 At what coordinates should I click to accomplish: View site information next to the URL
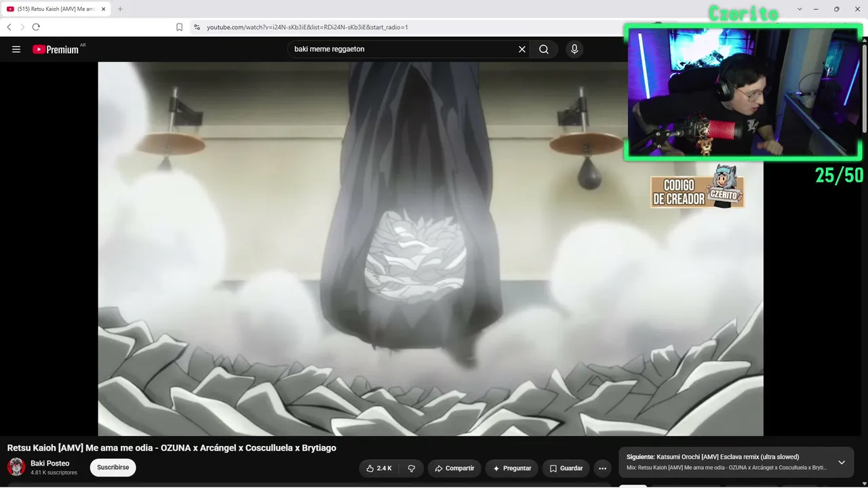[x=197, y=27]
